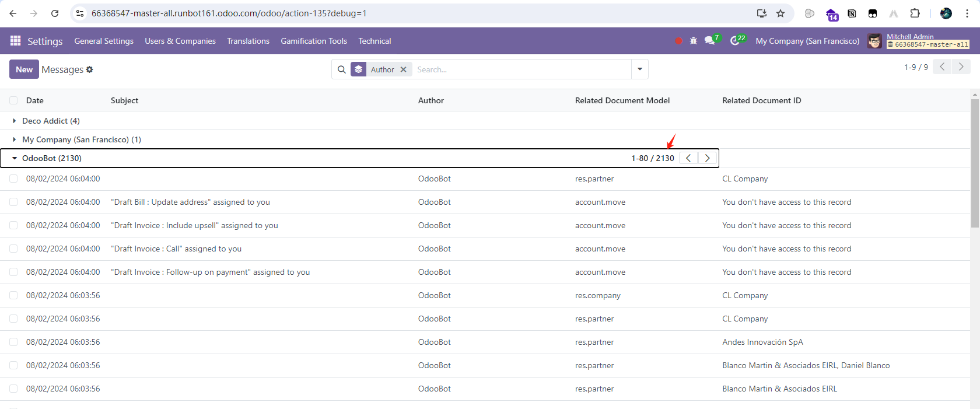Viewport: 980px width, 409px height.
Task: Click Mitchell Admin user avatar
Action: [874, 41]
